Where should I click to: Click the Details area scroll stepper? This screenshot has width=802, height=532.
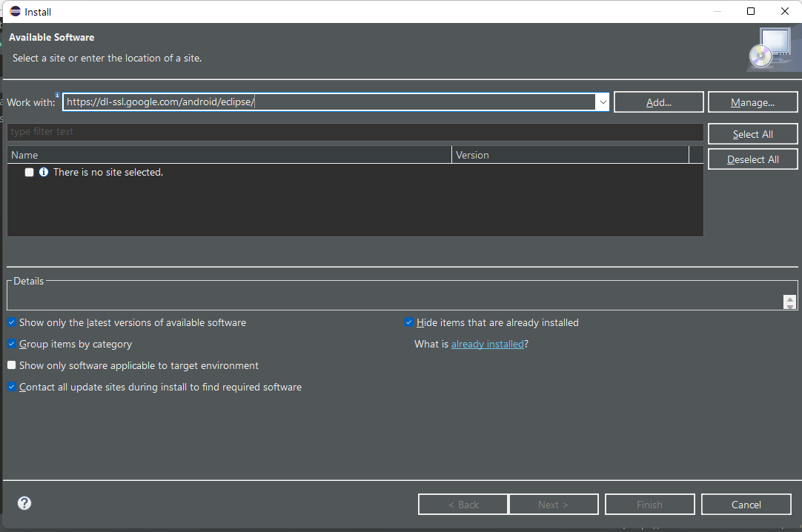tap(789, 302)
